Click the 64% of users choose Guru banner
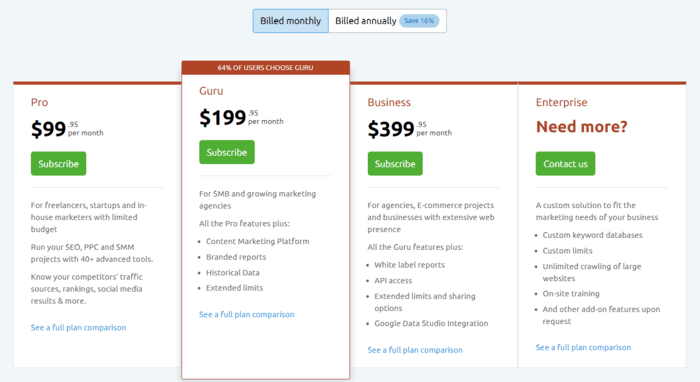Image resolution: width=700 pixels, height=382 pixels. coord(266,67)
